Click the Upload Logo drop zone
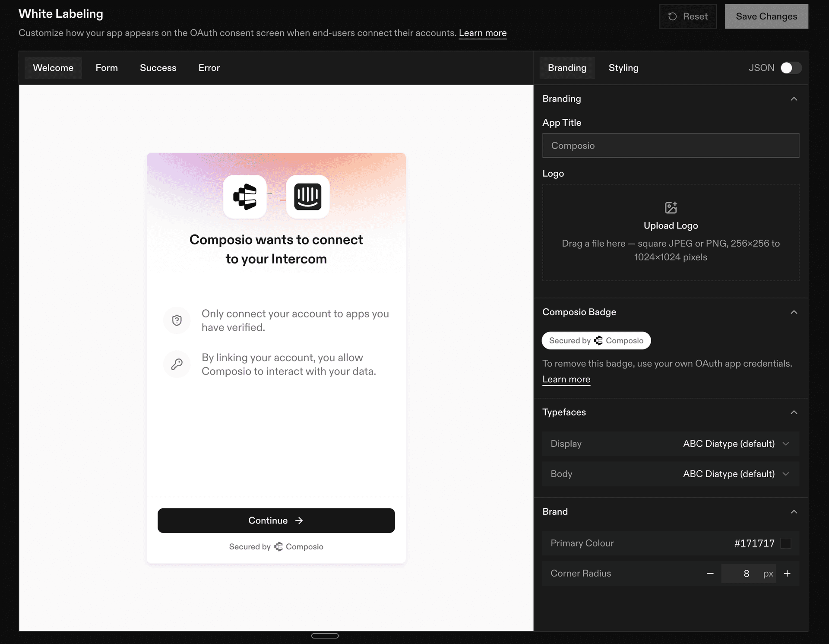Screen dimensions: 829x644 [x=671, y=232]
